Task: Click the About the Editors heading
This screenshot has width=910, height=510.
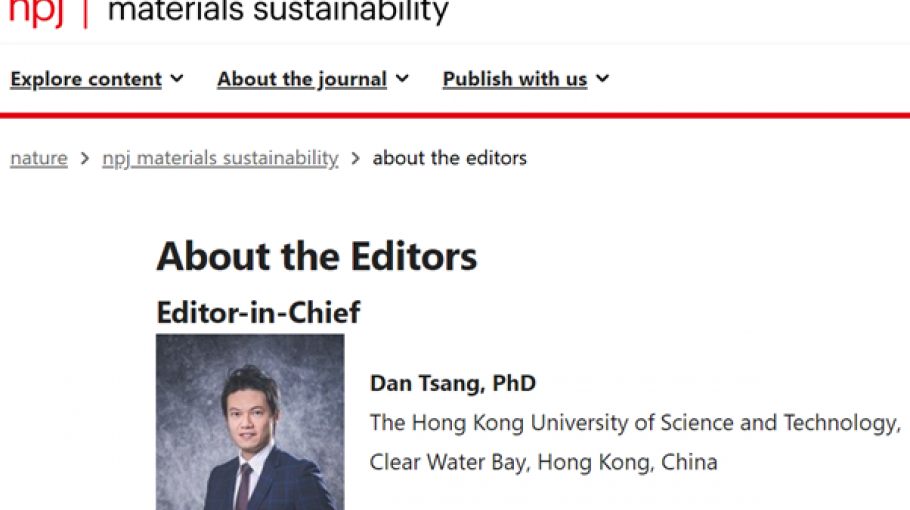Action: (316, 257)
